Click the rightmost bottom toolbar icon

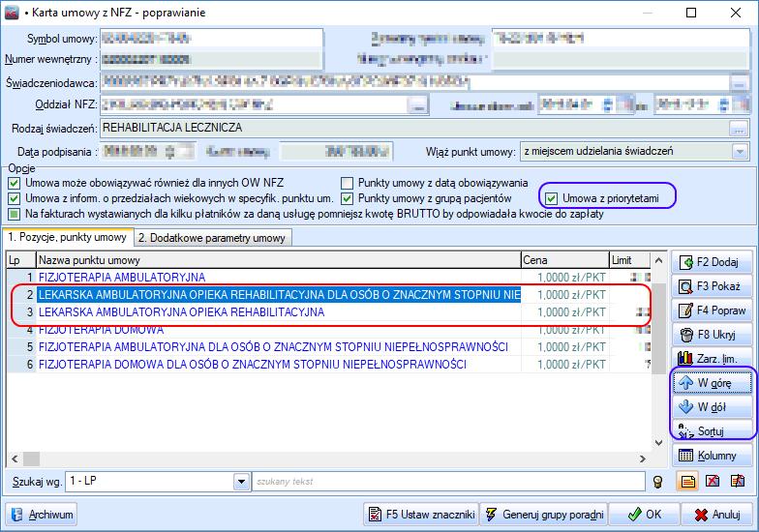point(738,482)
